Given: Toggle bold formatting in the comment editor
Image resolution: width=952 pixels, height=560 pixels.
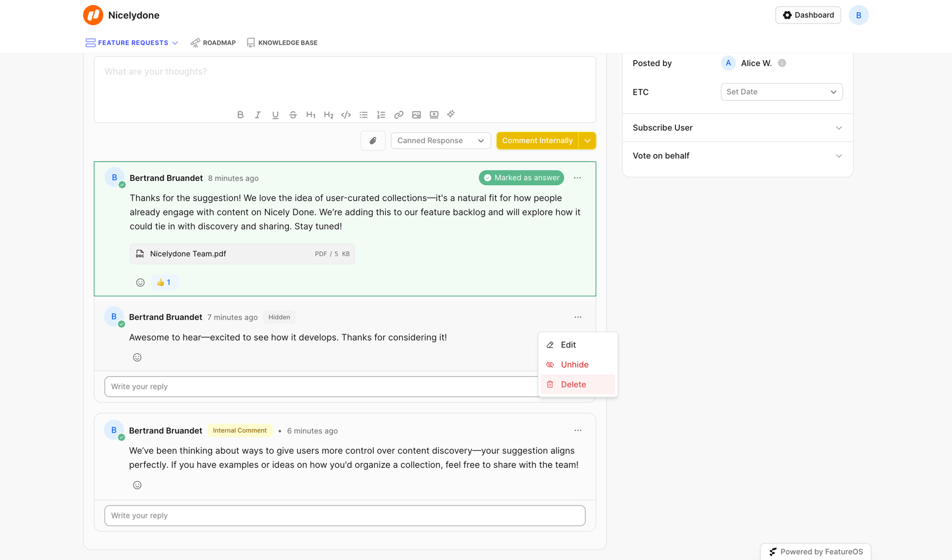Looking at the screenshot, I should [x=240, y=114].
